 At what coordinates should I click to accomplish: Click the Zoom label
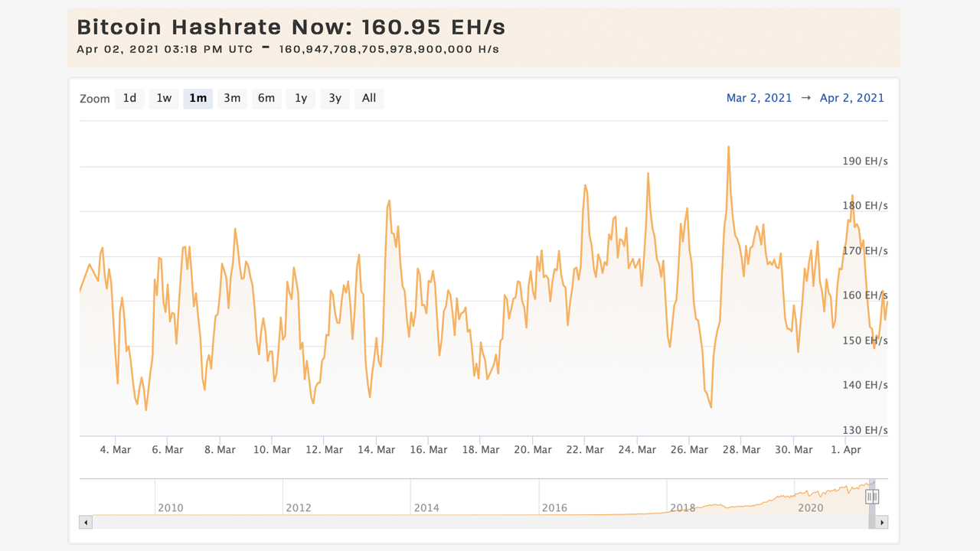click(95, 99)
